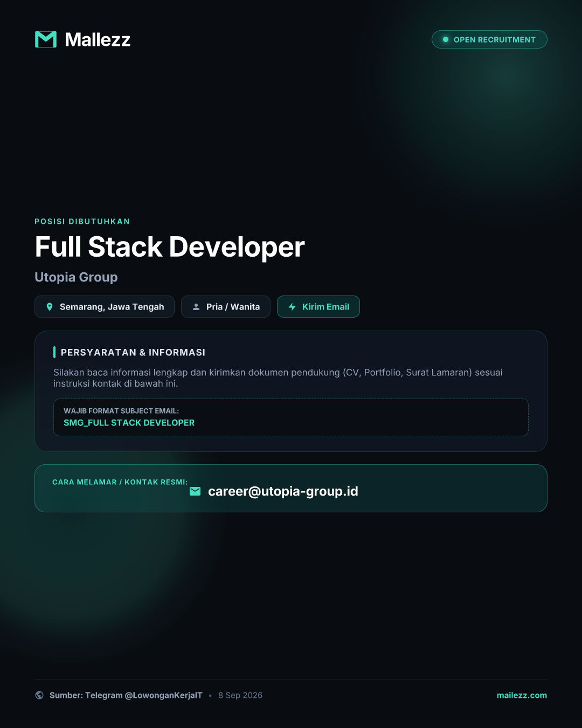Click the SMG_FULL STACK DEVELOPER subject text
The width and height of the screenshot is (582, 728).
click(129, 423)
